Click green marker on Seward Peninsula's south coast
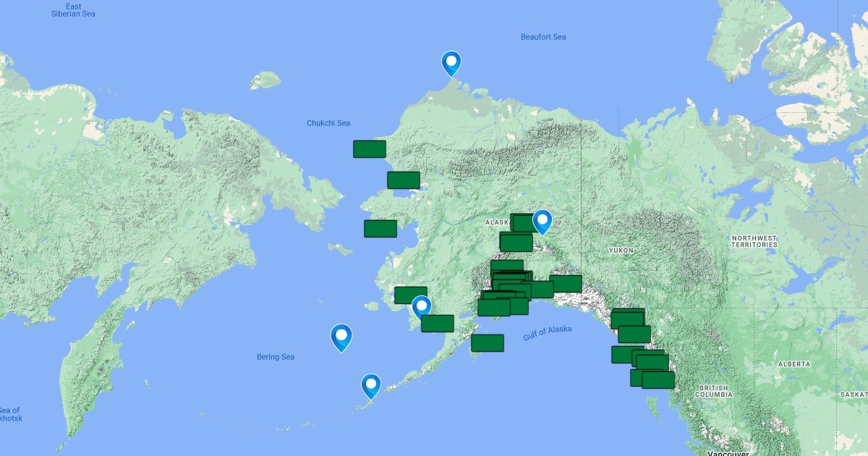Screen dimensions: 868x456 [x=380, y=229]
